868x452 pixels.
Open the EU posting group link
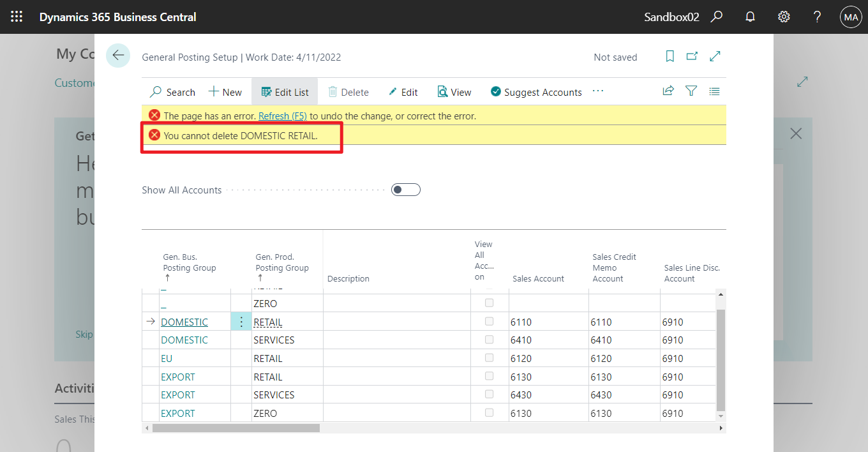point(167,359)
